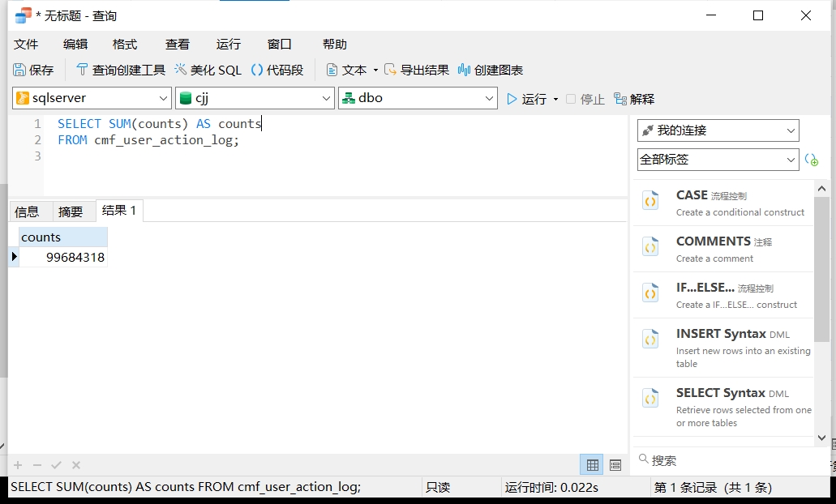Click the discard changes X icon
Image resolution: width=836 pixels, height=504 pixels.
pos(76,465)
